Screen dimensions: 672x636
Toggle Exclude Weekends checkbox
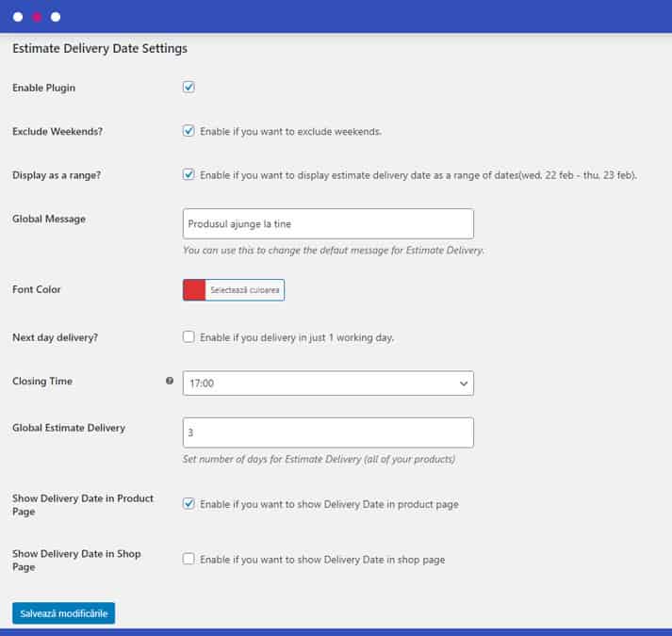[188, 131]
